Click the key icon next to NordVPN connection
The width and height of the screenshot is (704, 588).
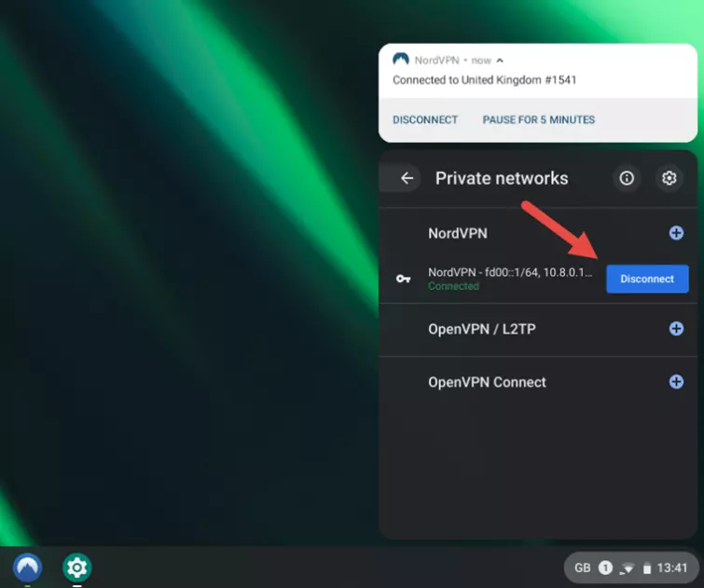click(x=403, y=279)
